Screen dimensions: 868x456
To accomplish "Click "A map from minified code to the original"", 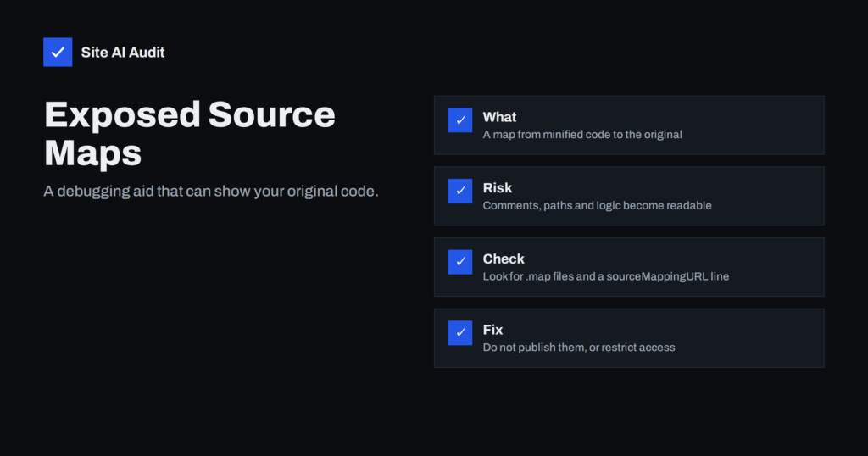I will click(x=582, y=135).
